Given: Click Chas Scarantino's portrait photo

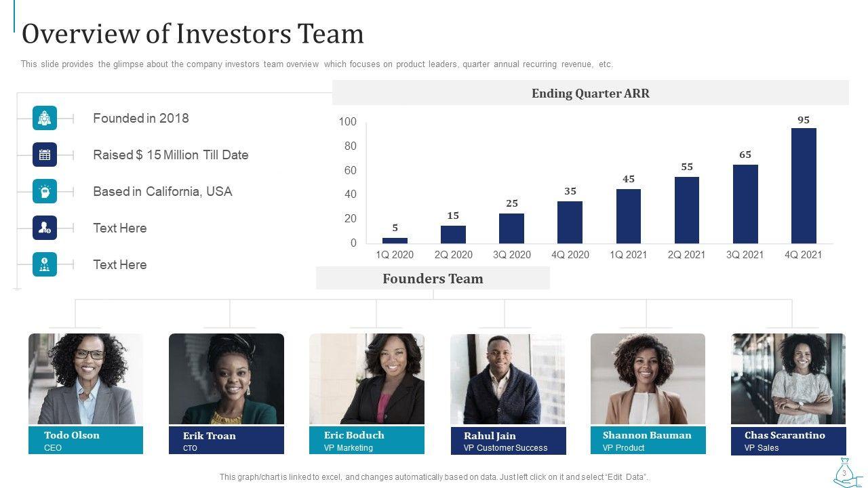Looking at the screenshot, I should 788,379.
